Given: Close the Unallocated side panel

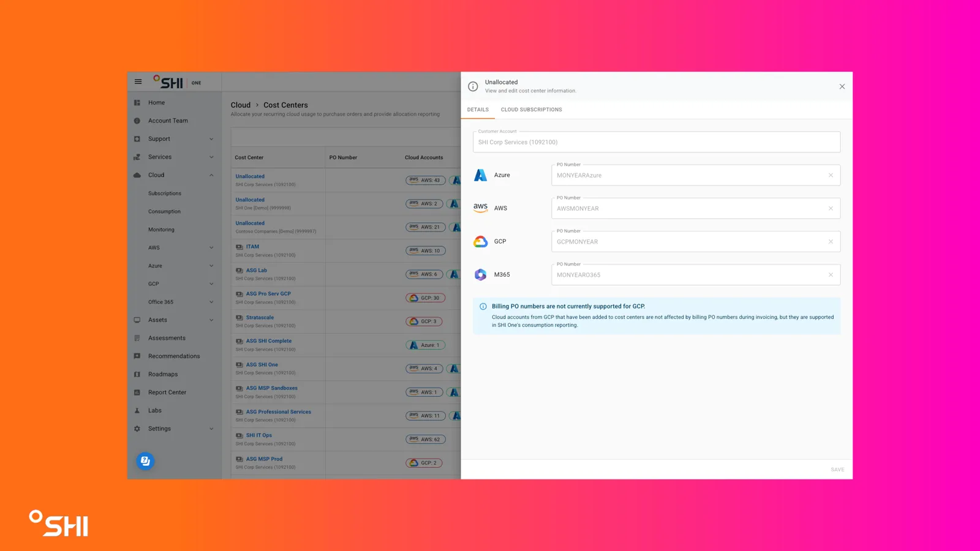Looking at the screenshot, I should tap(842, 86).
